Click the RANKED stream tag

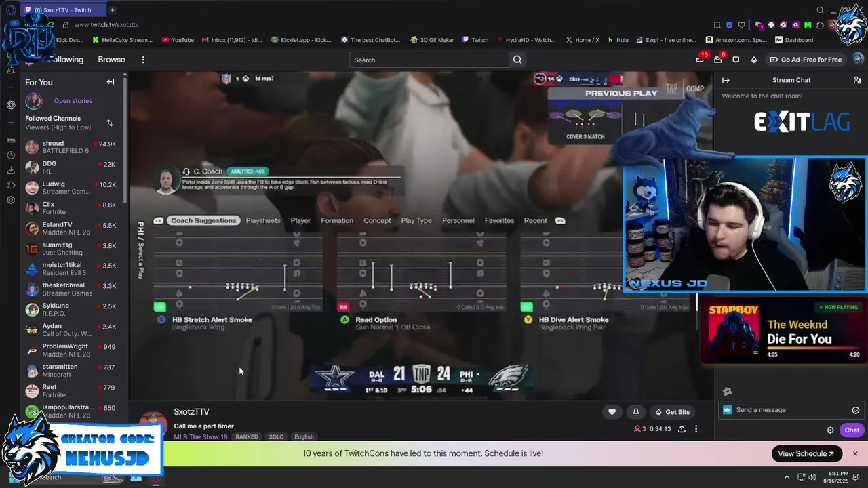tap(247, 437)
